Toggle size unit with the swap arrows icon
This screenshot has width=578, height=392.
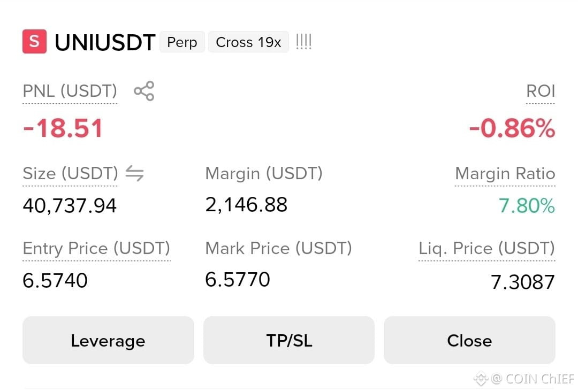coord(134,173)
